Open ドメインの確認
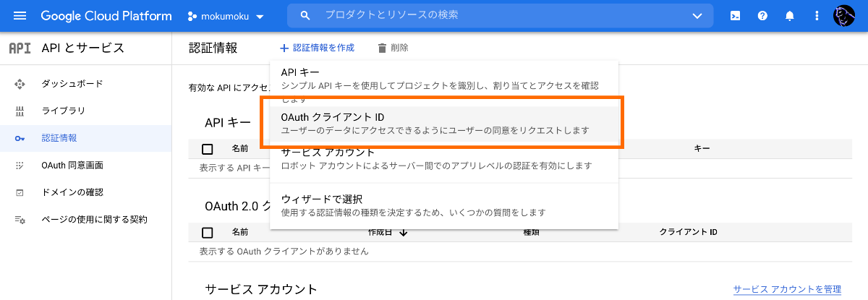 [72, 192]
